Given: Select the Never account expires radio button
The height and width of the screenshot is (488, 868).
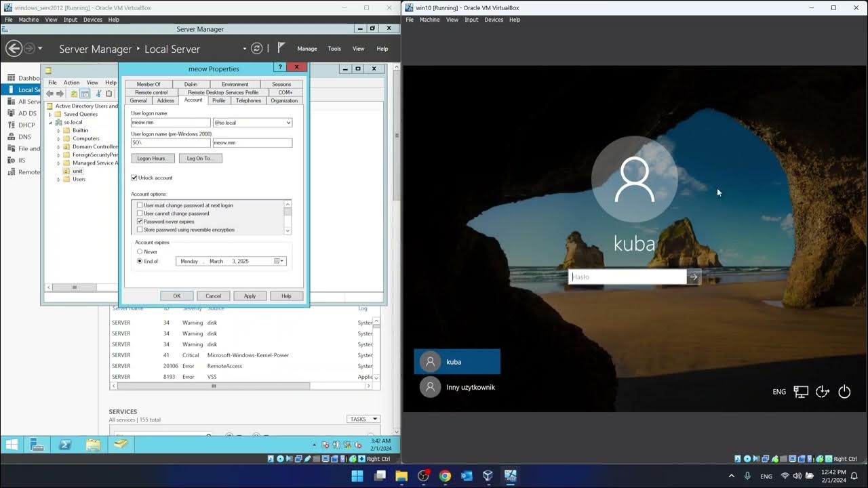Looking at the screenshot, I should (x=140, y=251).
